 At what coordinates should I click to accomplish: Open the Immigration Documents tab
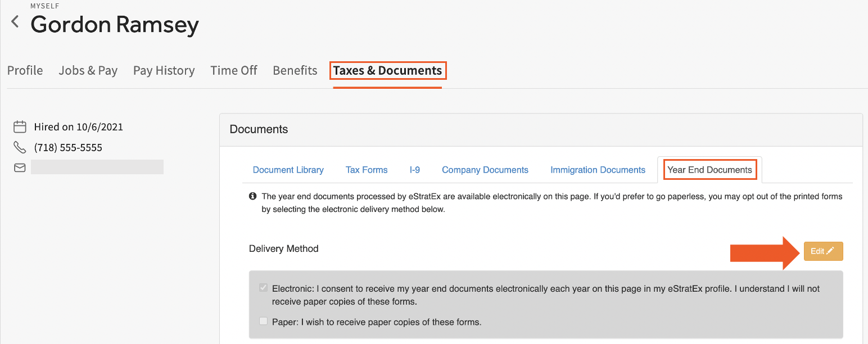[x=598, y=170]
